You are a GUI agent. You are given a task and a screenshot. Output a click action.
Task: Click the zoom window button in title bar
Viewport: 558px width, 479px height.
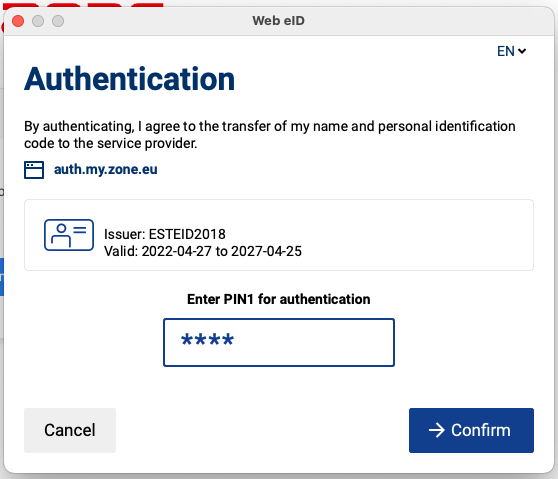(58, 21)
